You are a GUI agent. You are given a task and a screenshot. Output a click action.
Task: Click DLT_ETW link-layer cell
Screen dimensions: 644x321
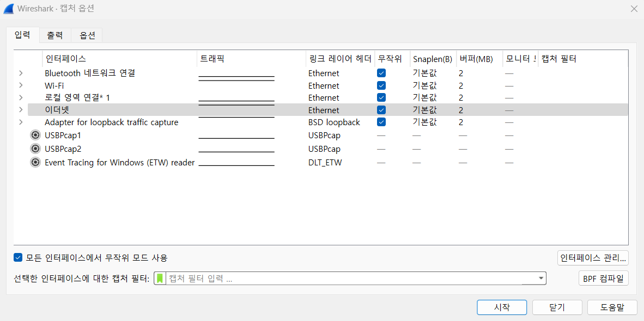[x=325, y=162]
